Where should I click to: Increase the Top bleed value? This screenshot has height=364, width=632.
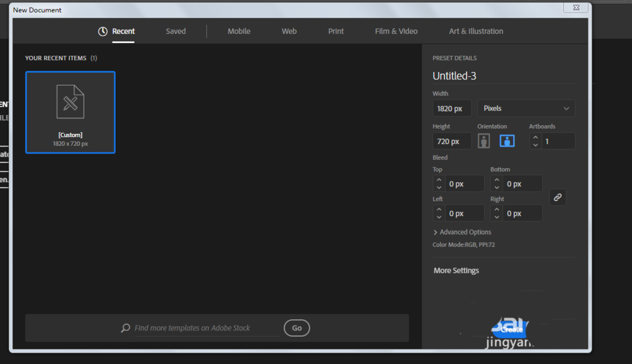tap(439, 179)
